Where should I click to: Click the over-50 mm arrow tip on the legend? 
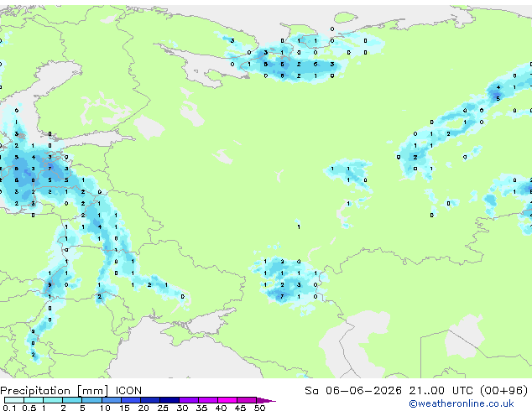coord(266,400)
